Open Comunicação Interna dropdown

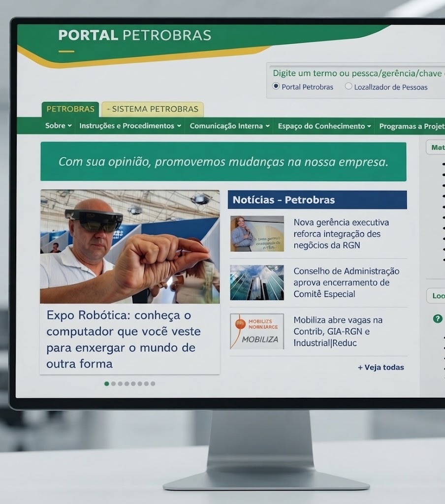point(229,126)
